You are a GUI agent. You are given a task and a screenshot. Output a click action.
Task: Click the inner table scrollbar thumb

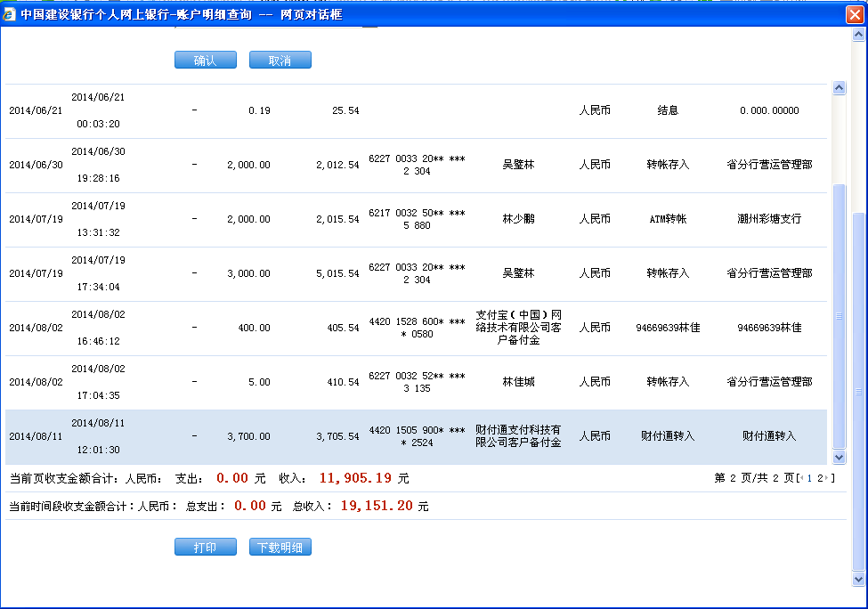tap(838, 316)
